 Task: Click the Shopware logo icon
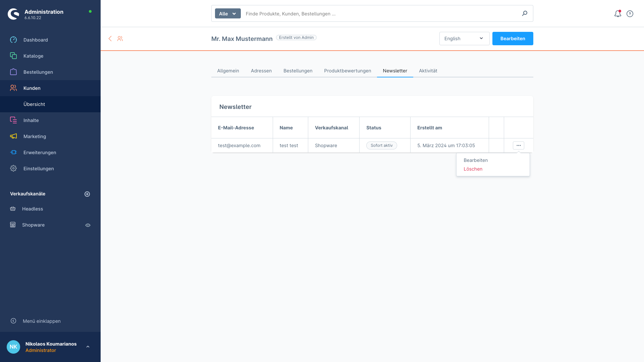[13, 14]
